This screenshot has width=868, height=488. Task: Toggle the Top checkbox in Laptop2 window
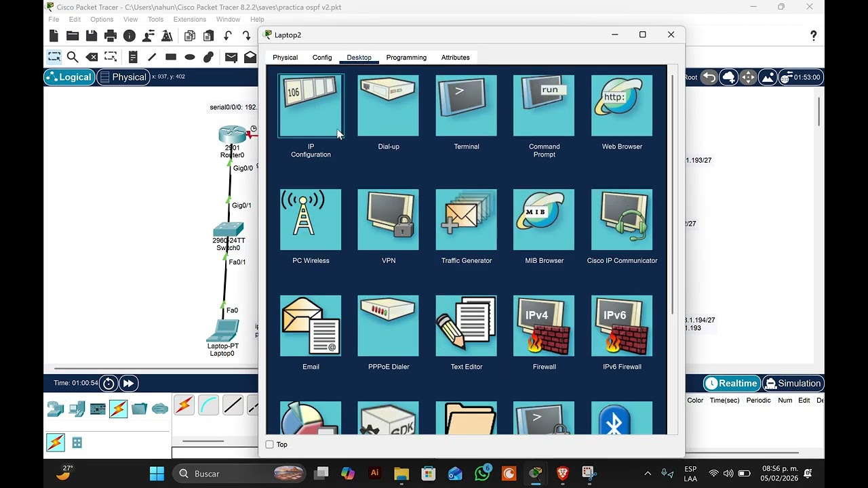(270, 445)
